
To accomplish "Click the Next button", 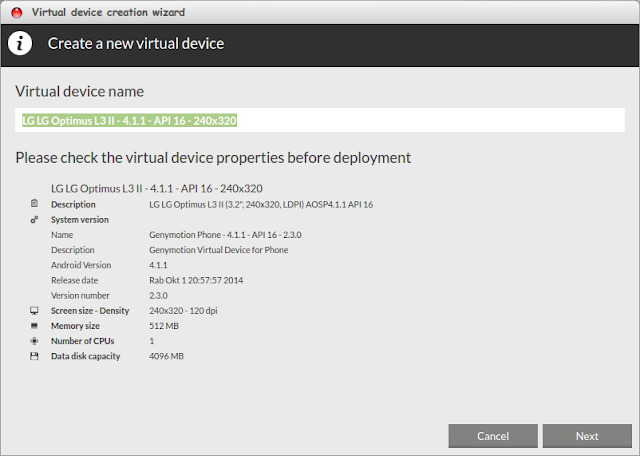I will [x=587, y=436].
